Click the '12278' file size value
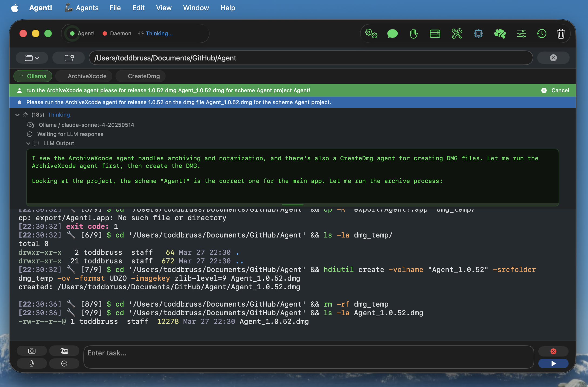 coord(168,321)
